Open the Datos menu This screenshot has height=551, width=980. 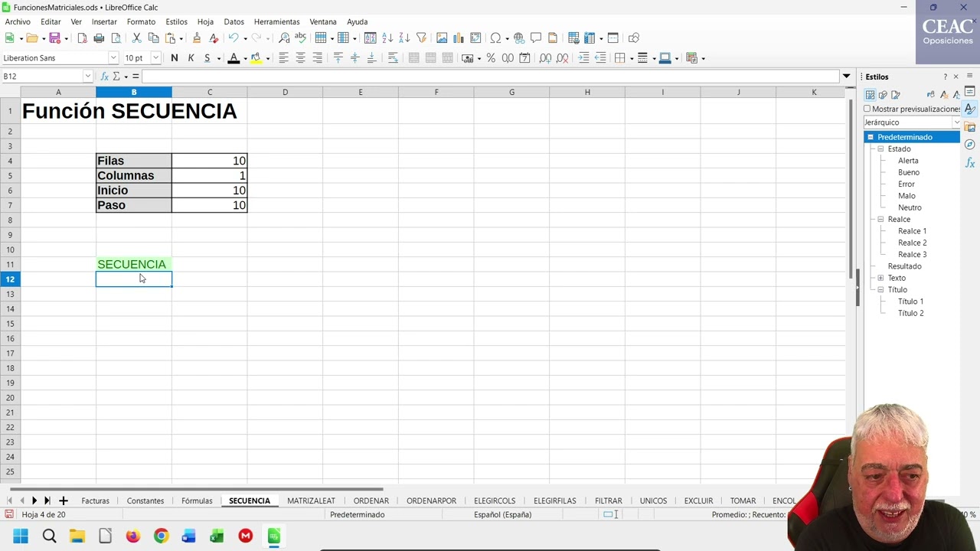click(234, 21)
